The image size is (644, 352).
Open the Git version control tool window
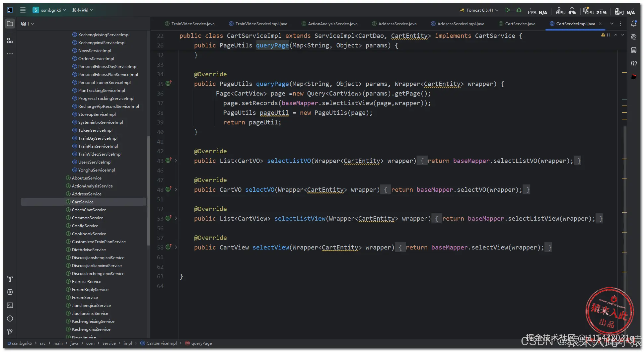click(10, 332)
